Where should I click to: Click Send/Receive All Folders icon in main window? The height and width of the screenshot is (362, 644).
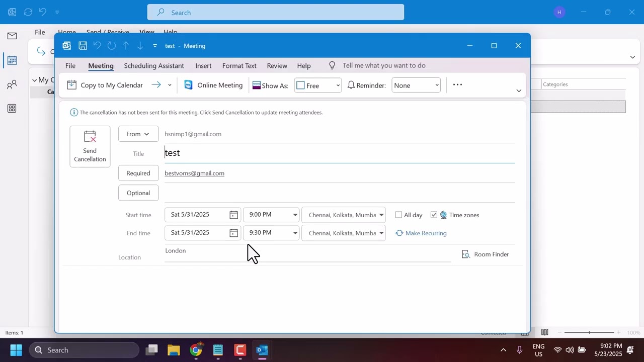(x=29, y=12)
